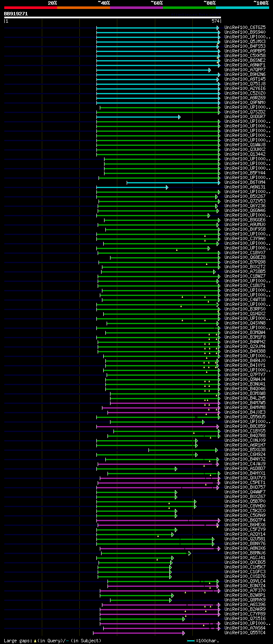Image resolution: width=273 pixels, height=644 pixels.
Task: Select the UniRef100_Q556U5 label
Action: click(x=245, y=417)
